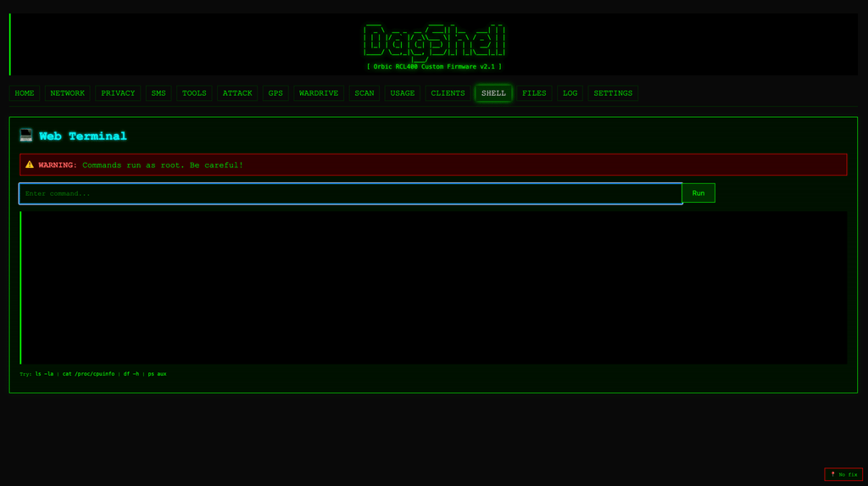This screenshot has height=486, width=868.
Task: Focus the Enter command input field
Action: coord(350,193)
